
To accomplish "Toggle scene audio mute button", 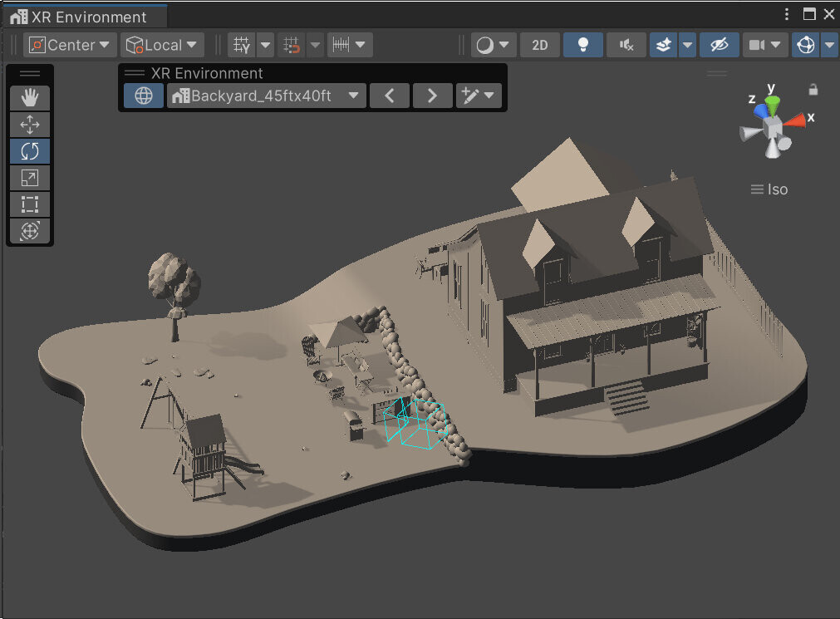I will 626,45.
